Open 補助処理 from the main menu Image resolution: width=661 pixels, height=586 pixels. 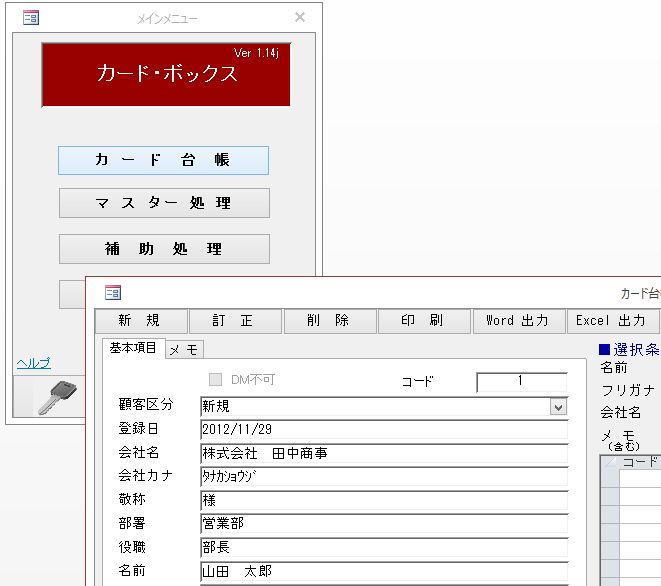click(164, 249)
